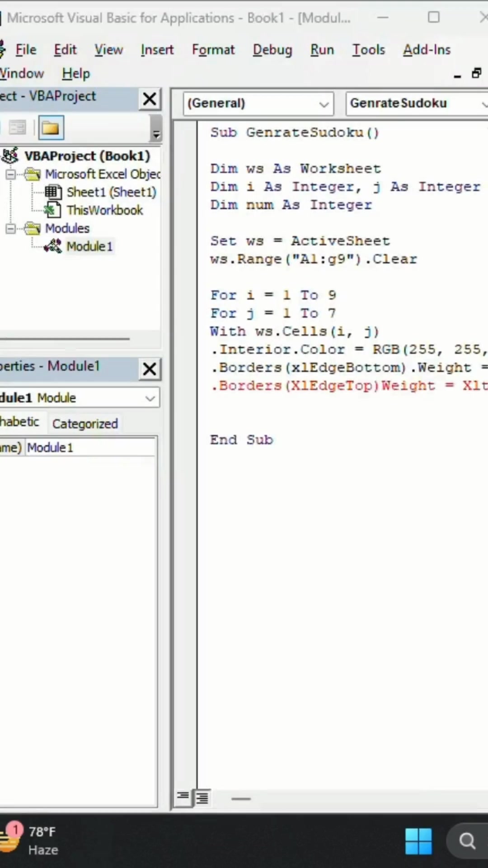Click the With ws.Cells(i, j) line
The image size is (488, 868).
tap(295, 331)
